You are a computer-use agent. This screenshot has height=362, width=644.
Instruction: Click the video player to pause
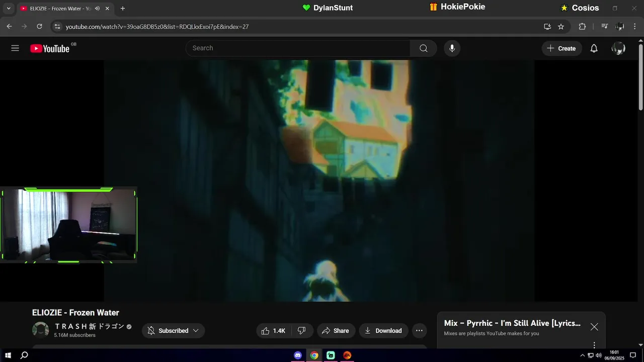[319, 181]
